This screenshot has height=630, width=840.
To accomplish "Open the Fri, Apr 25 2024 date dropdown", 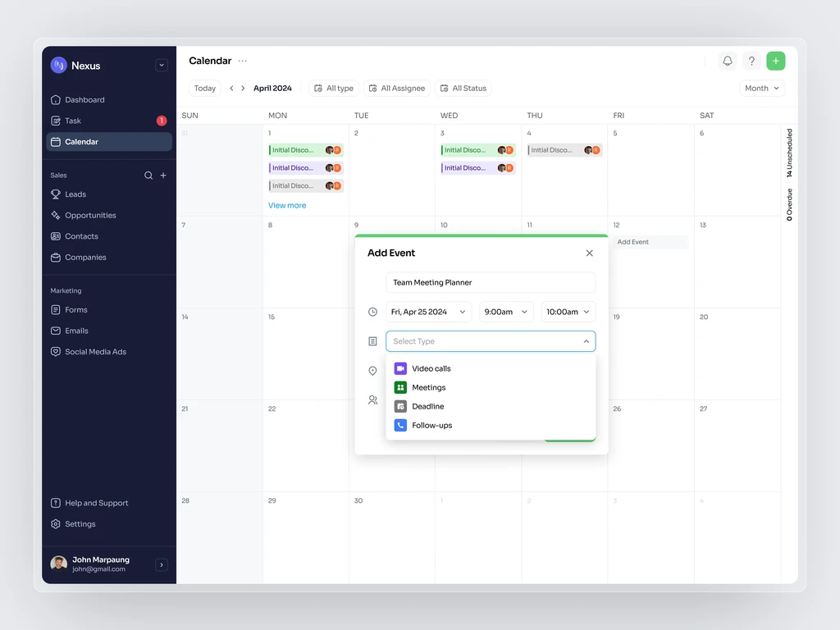I will 428,312.
